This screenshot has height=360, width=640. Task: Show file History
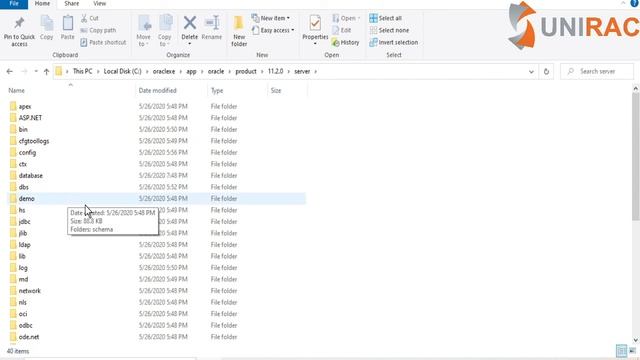click(x=346, y=42)
